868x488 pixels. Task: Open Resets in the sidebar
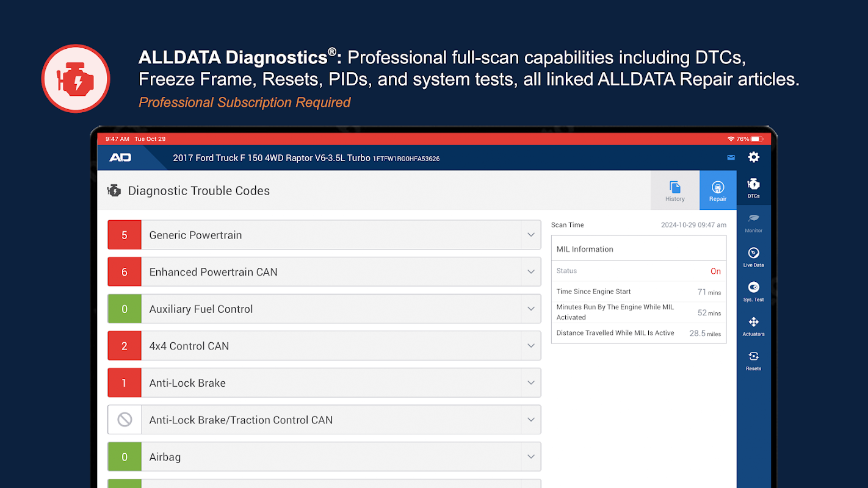pyautogui.click(x=753, y=361)
